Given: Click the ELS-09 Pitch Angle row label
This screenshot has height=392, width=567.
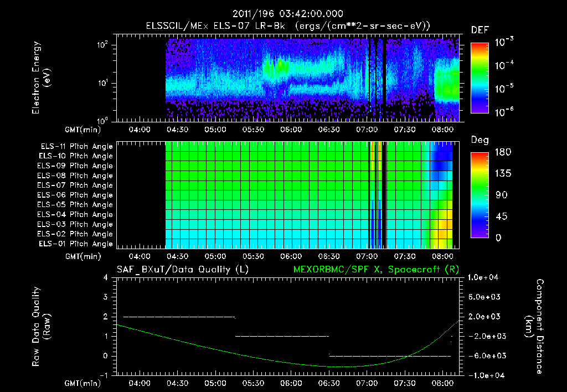Looking at the screenshot, I should point(75,166).
